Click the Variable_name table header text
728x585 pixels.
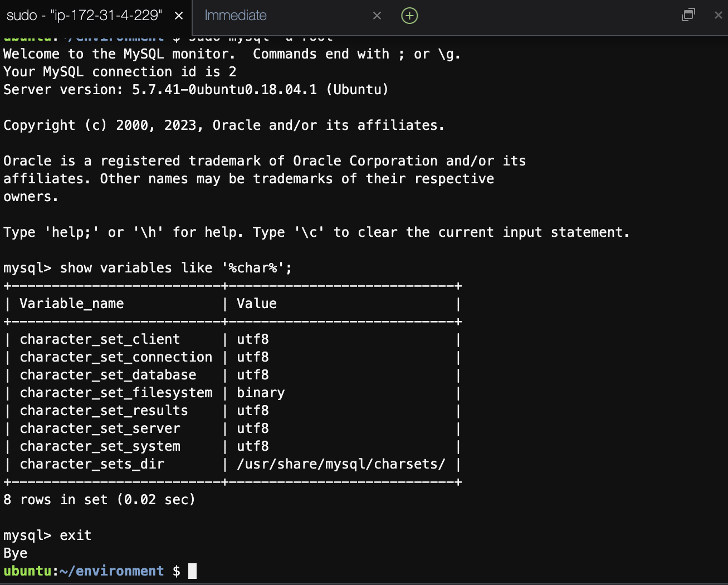pyautogui.click(x=71, y=303)
